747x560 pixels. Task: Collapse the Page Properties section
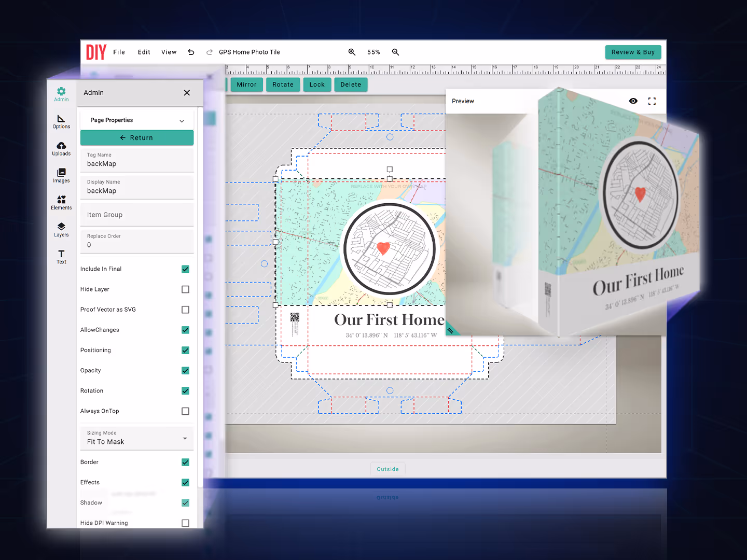[x=182, y=120]
